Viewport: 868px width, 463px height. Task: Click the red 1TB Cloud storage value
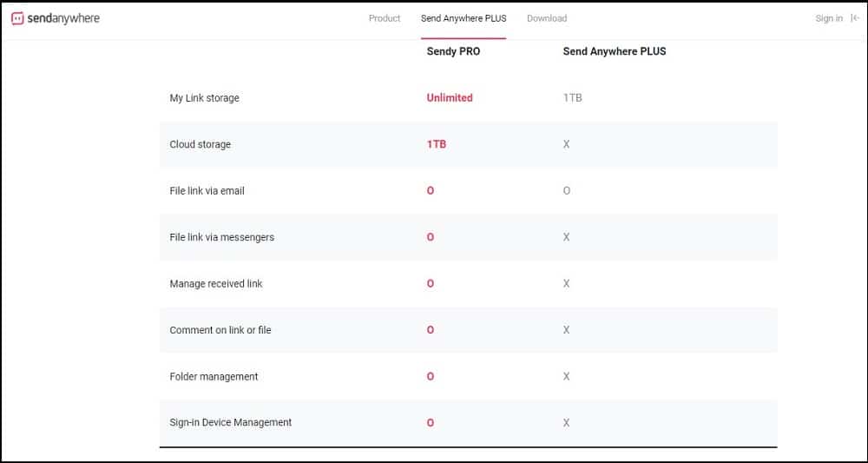(x=437, y=144)
